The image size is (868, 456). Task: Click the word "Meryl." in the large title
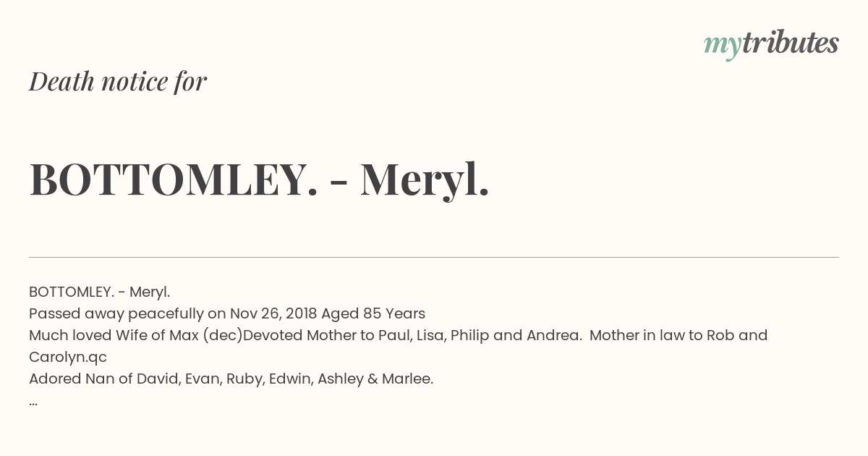[x=425, y=180]
